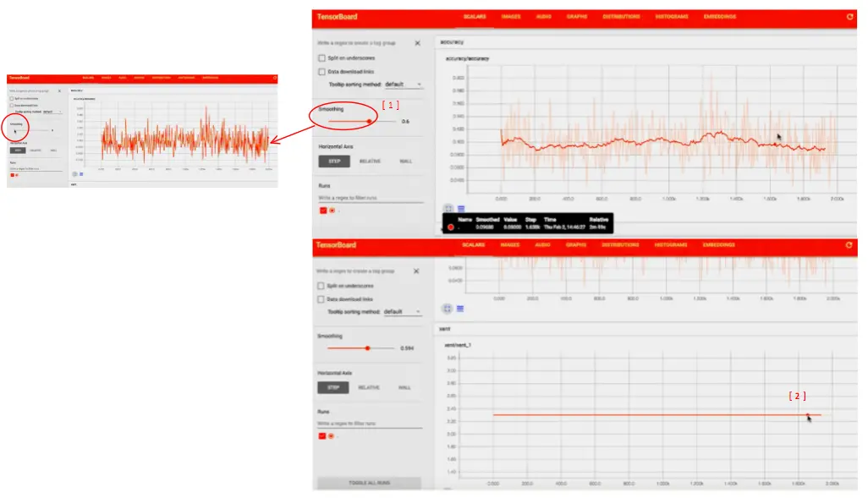Screen dimensions: 868x498
Task: Reload data icon in top TensorBoard window
Action: coord(849,17)
